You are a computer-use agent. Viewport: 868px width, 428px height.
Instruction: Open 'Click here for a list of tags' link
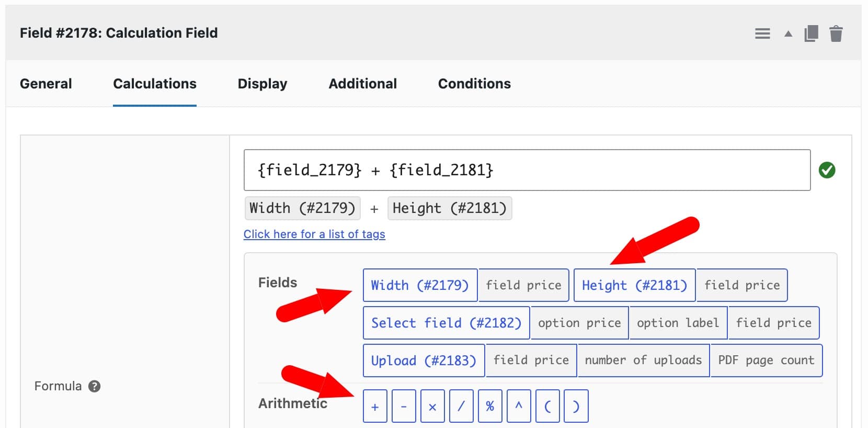pyautogui.click(x=314, y=234)
